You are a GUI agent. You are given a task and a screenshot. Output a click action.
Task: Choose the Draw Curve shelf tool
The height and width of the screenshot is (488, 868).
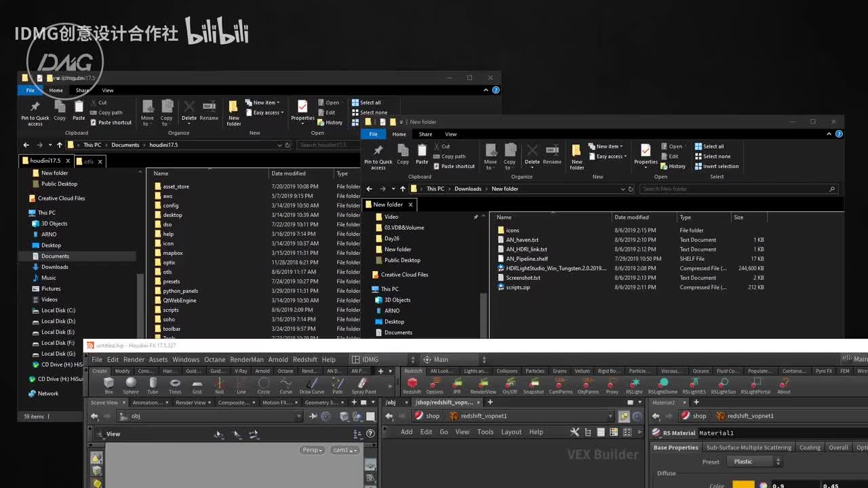pyautogui.click(x=312, y=386)
